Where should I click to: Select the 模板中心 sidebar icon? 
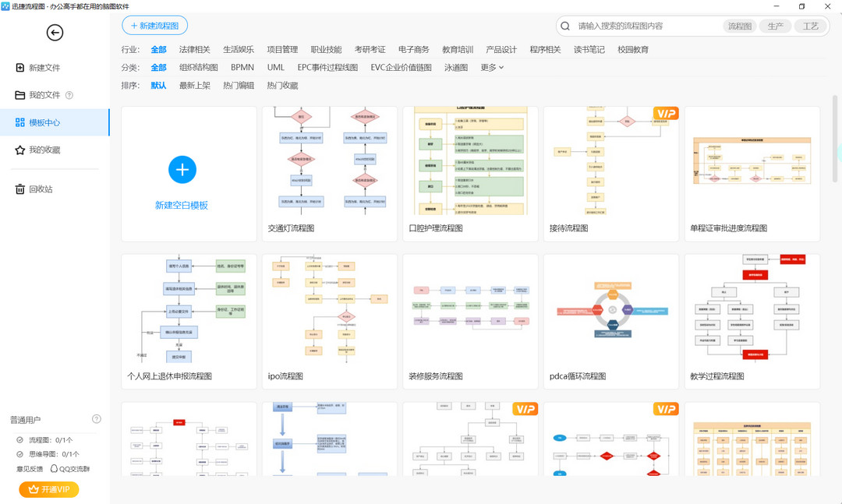20,122
